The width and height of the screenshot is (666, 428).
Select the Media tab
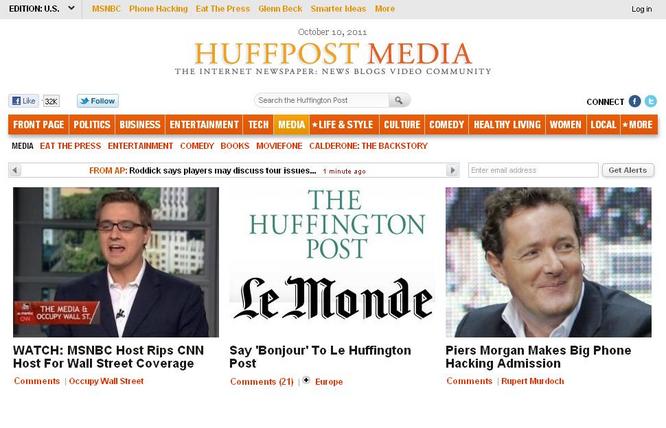click(x=291, y=124)
